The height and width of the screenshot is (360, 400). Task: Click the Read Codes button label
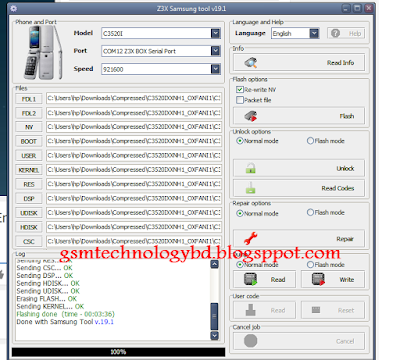[338, 188]
